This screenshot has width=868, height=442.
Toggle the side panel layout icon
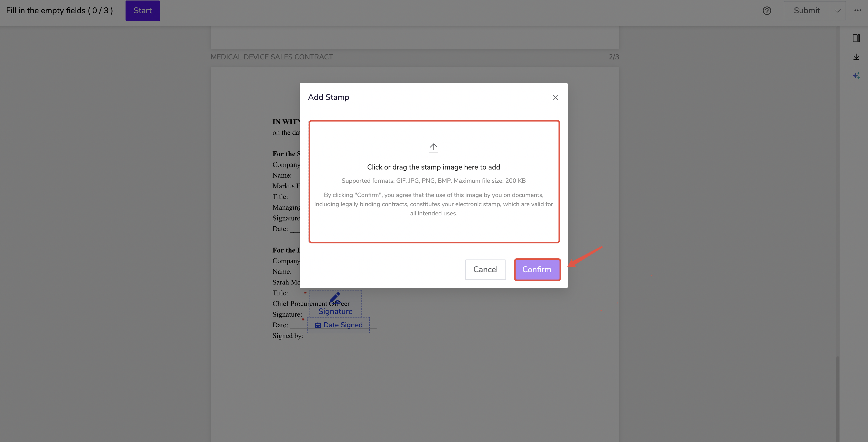point(856,38)
